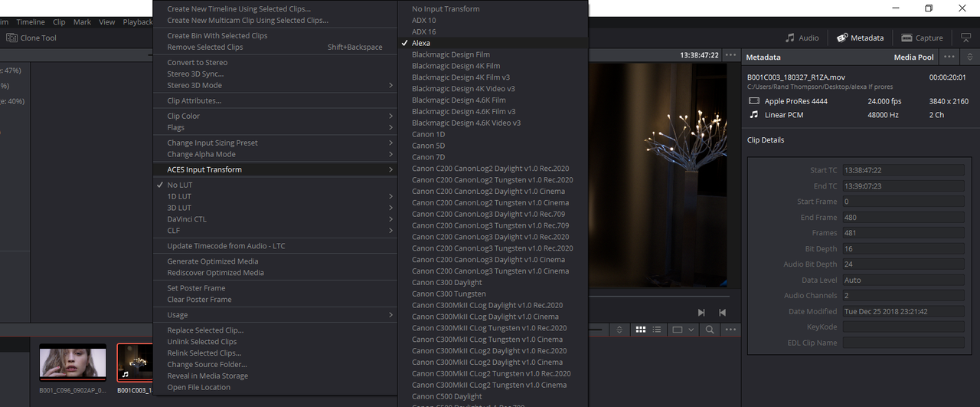Open the Audio panel in the toolbar

(x=802, y=38)
